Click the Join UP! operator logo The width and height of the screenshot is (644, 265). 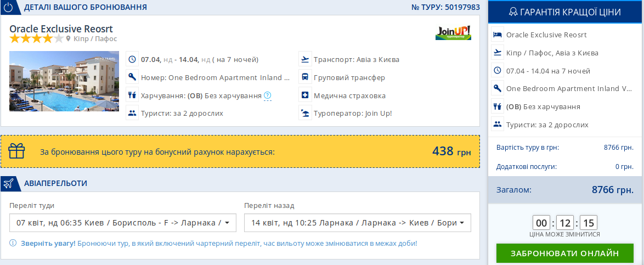(453, 32)
